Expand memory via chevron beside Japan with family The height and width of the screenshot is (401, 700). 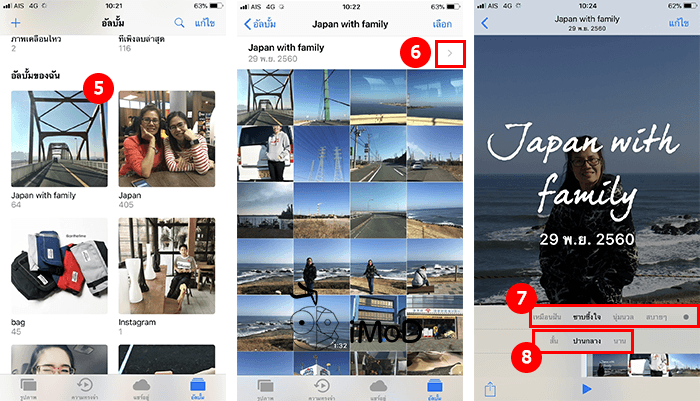[450, 54]
